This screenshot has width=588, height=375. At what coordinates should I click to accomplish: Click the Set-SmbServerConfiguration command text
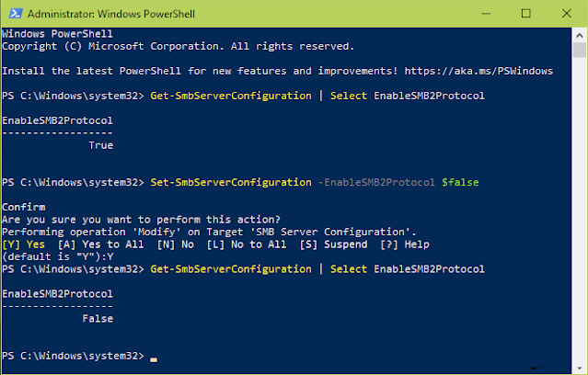point(231,182)
